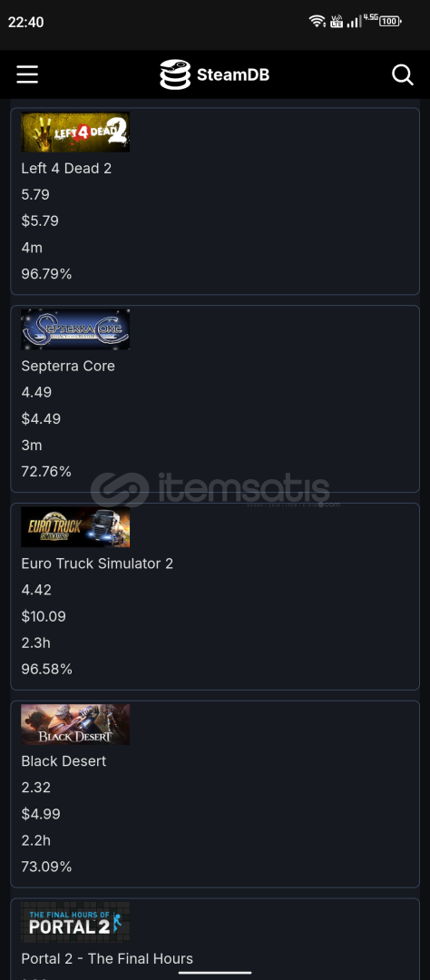This screenshot has height=980, width=430.
Task: Open the Portal 2 Final Hours banner
Action: [x=75, y=922]
